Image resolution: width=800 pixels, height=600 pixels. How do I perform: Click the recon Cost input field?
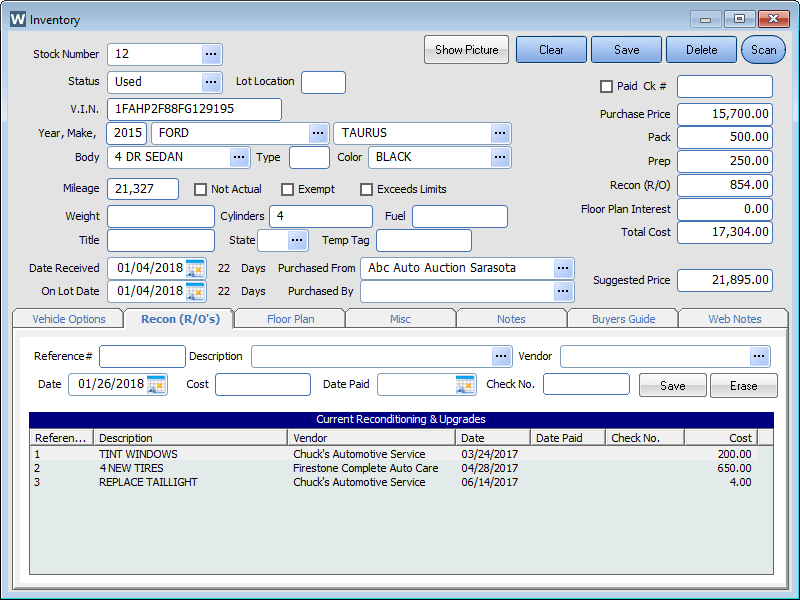pyautogui.click(x=263, y=384)
